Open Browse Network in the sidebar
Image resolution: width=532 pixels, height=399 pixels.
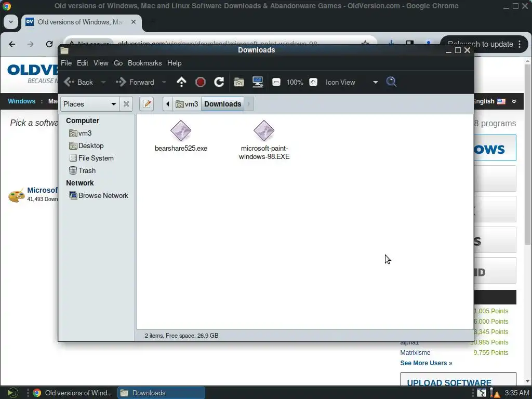(x=99, y=195)
